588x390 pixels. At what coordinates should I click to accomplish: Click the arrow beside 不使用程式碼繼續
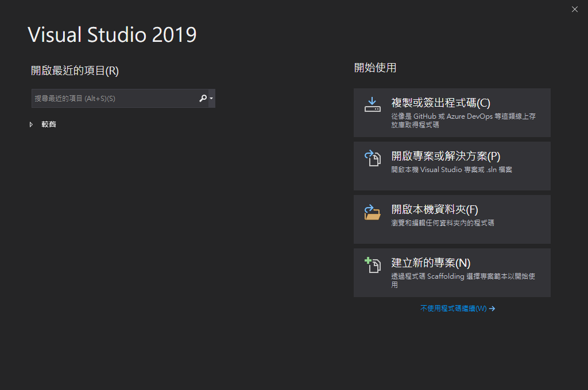pos(492,309)
